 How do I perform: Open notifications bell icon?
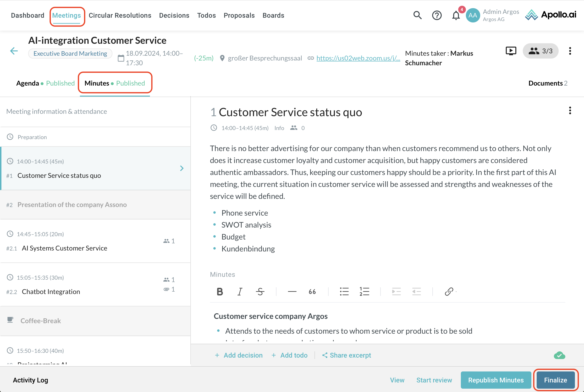[x=456, y=16]
